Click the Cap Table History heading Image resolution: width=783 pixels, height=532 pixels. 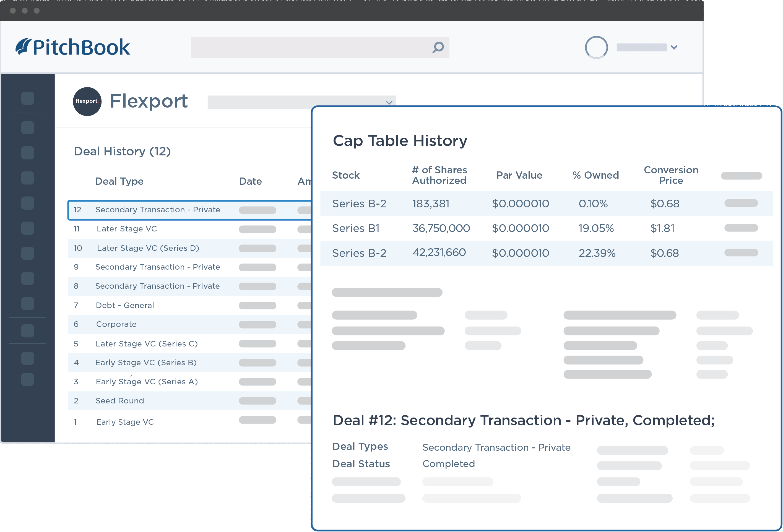400,141
